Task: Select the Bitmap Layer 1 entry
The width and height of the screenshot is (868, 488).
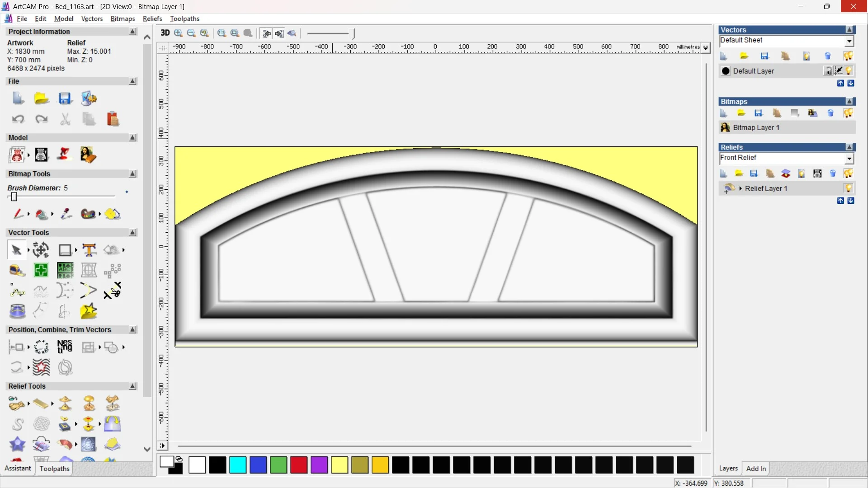Action: pos(756,127)
